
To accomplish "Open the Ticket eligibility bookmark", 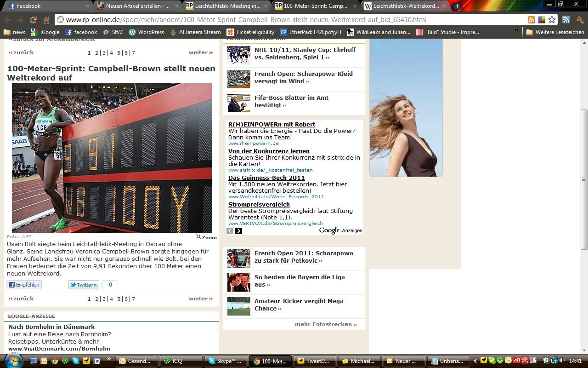I will pyautogui.click(x=251, y=32).
